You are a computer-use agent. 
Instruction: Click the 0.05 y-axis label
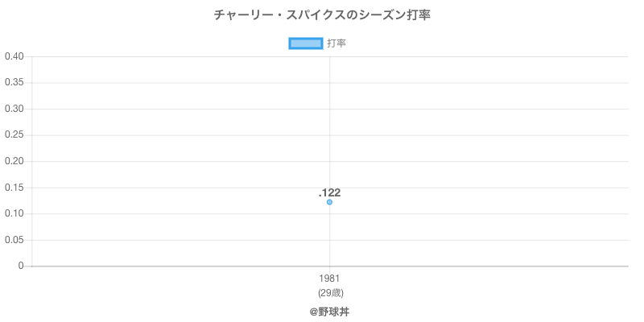coord(14,240)
